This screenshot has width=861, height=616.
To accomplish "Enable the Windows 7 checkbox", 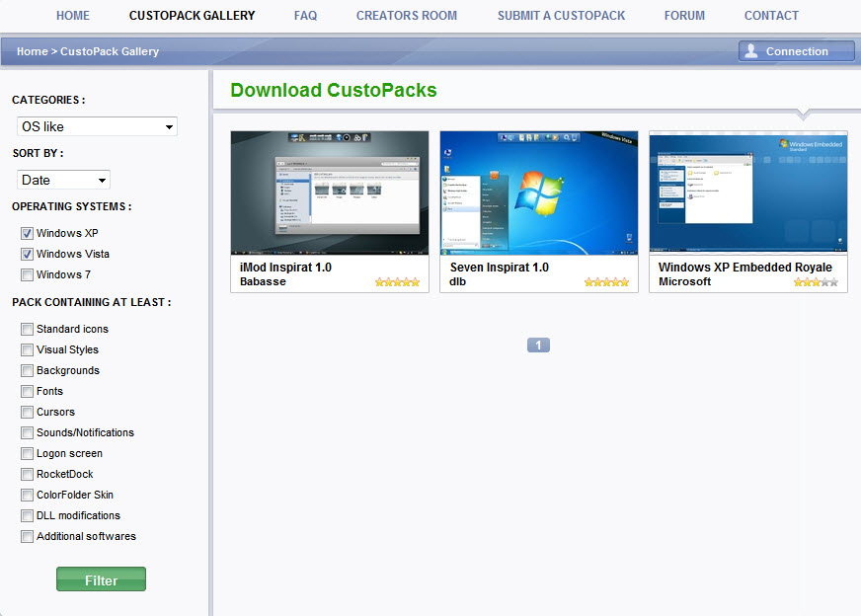I will tap(28, 275).
